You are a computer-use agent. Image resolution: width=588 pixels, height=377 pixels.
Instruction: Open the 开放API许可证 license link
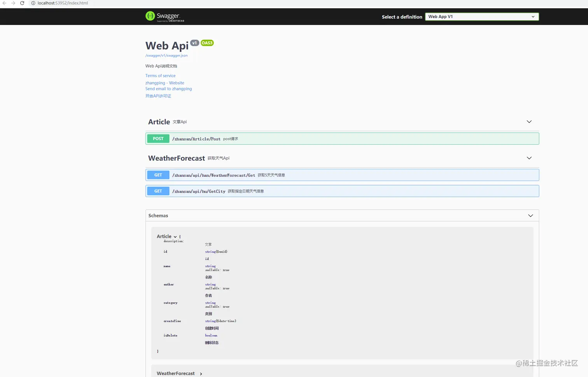[x=158, y=96]
